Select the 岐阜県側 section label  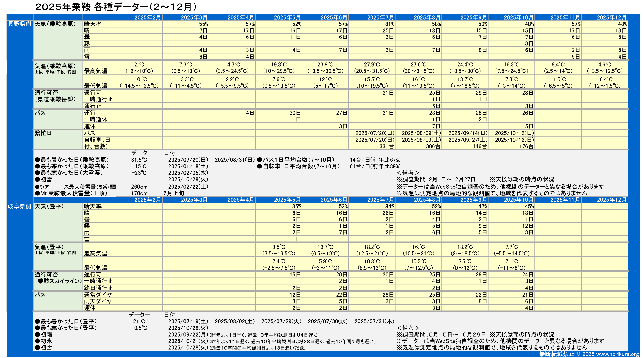coord(20,206)
